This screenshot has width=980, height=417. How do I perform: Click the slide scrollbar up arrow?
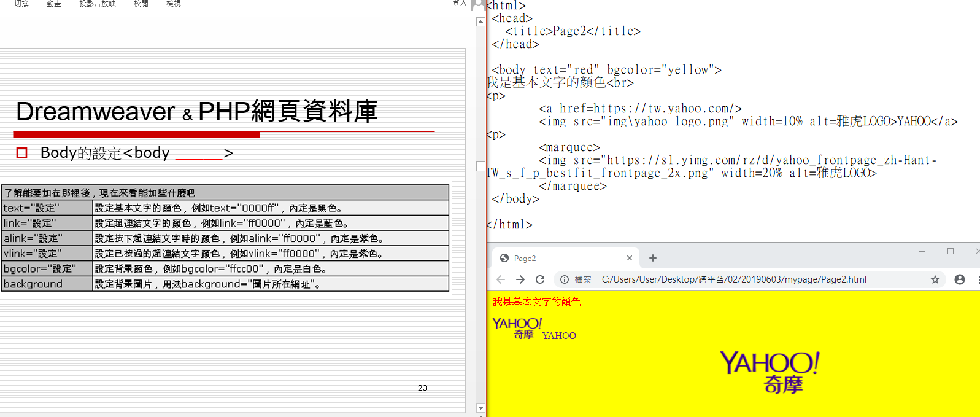pos(480,22)
